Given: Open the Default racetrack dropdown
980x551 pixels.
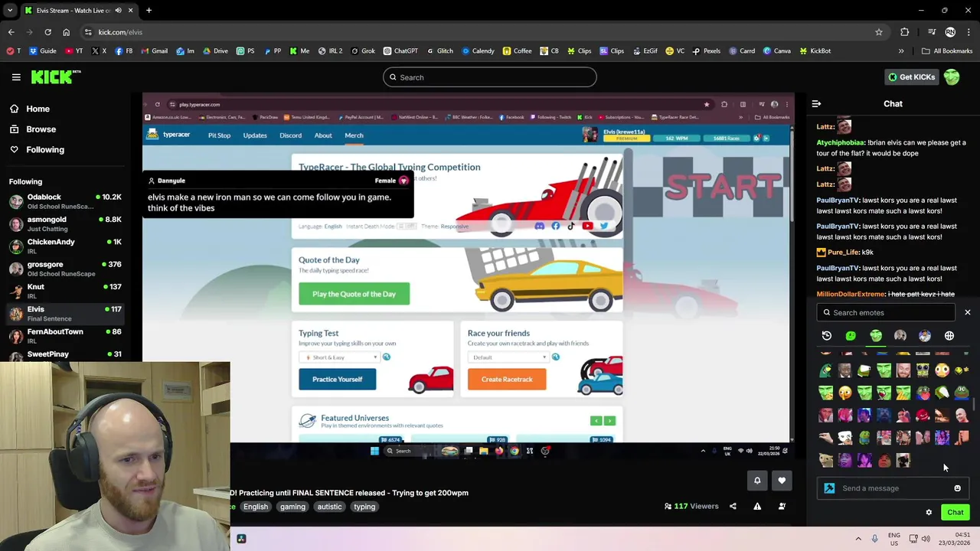Looking at the screenshot, I should 509,357.
